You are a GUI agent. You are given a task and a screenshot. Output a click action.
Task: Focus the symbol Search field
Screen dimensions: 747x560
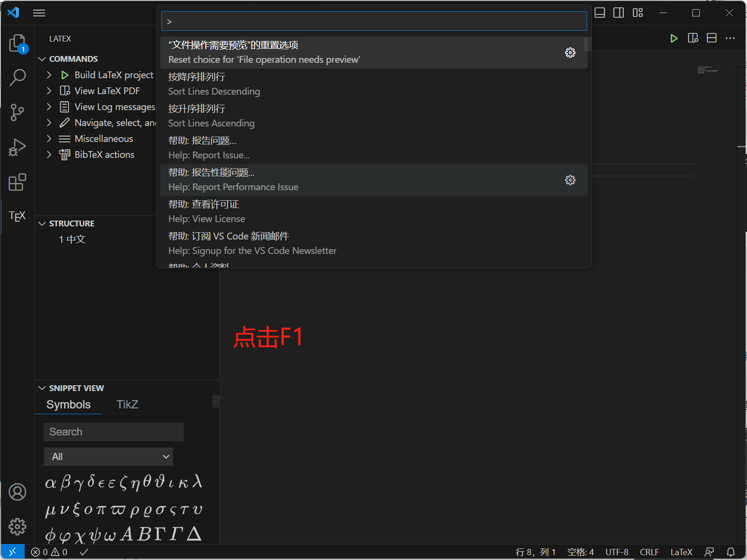click(x=113, y=432)
